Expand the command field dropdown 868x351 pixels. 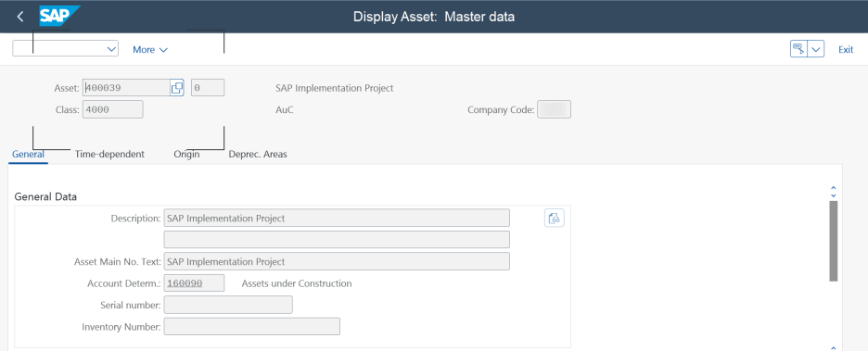point(110,49)
